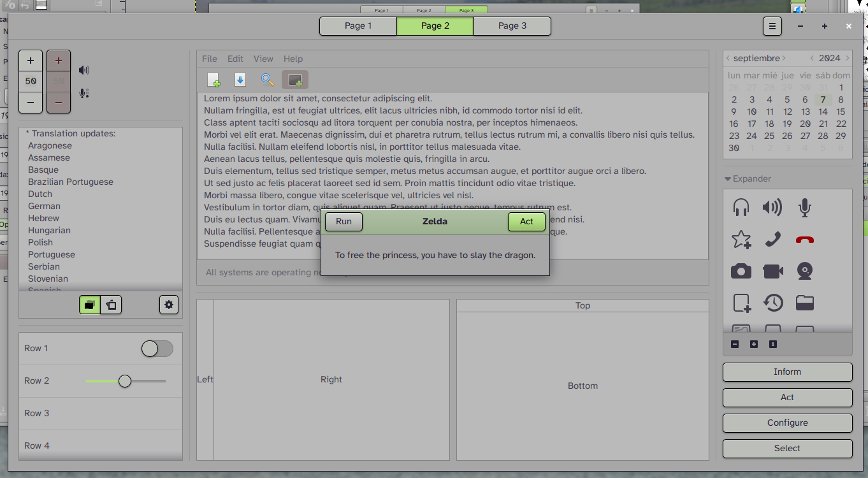Open the Help menu
Screen dimensions: 868x478
click(x=293, y=59)
